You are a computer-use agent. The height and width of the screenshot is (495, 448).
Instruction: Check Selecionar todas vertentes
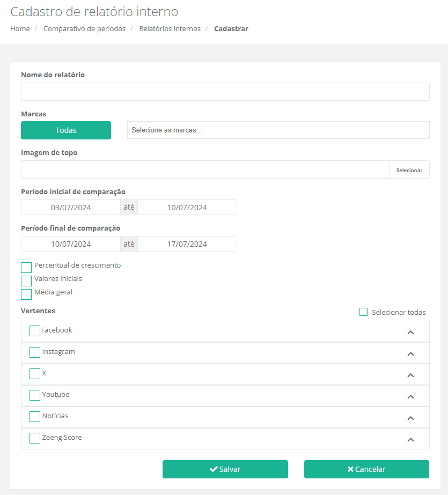364,312
